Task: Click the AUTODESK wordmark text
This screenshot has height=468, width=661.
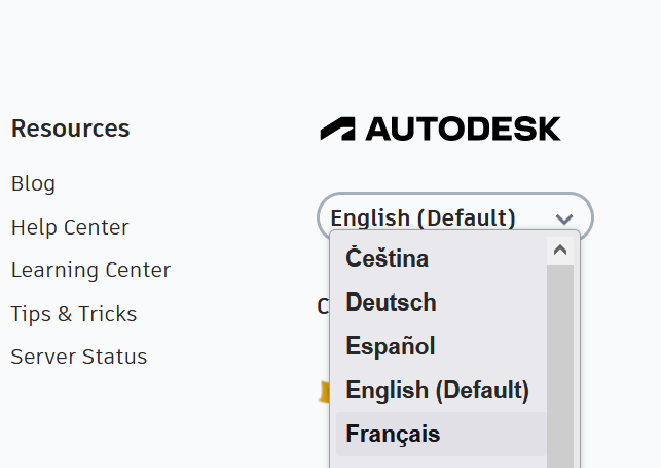Action: click(462, 129)
